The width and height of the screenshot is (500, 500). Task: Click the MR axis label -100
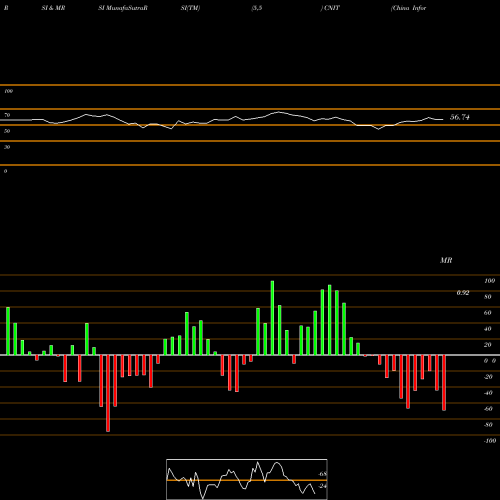490,441
